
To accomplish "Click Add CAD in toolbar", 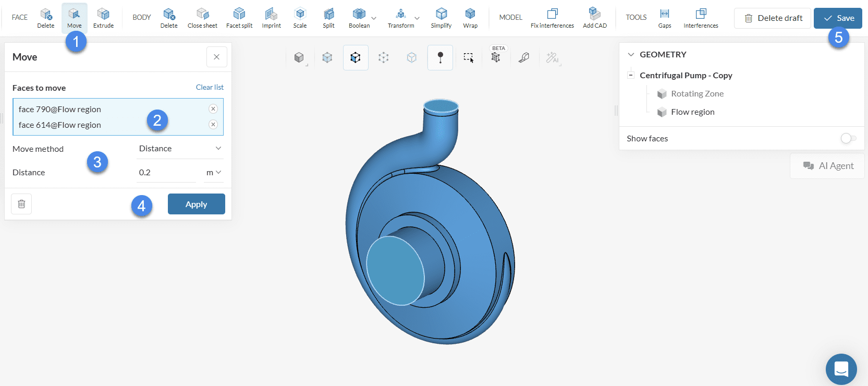I will tap(594, 18).
